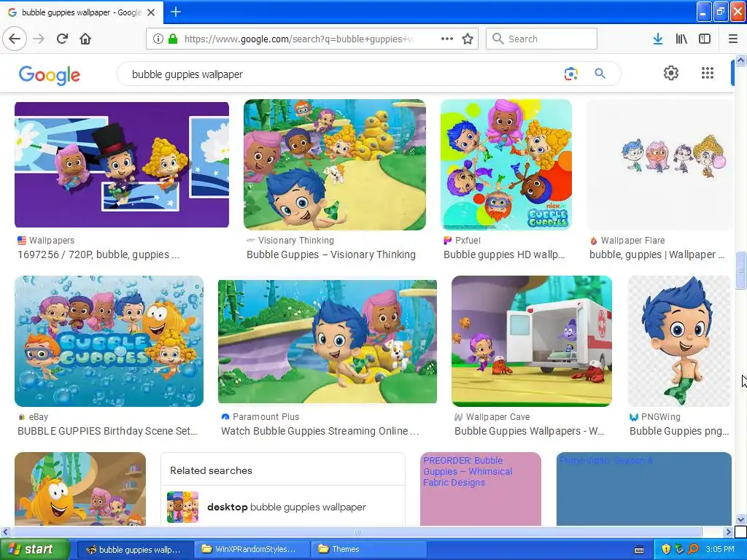Open the Downloads panel
The image size is (747, 560).
658,39
